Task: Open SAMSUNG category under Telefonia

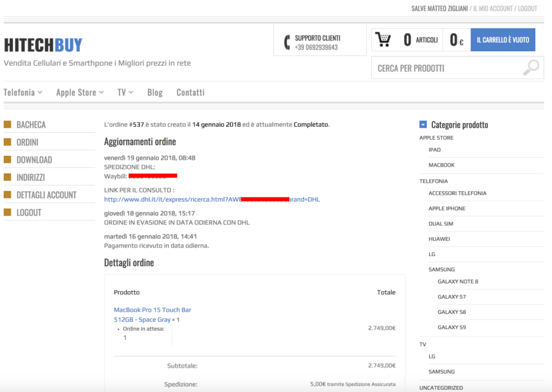Action: (x=441, y=270)
